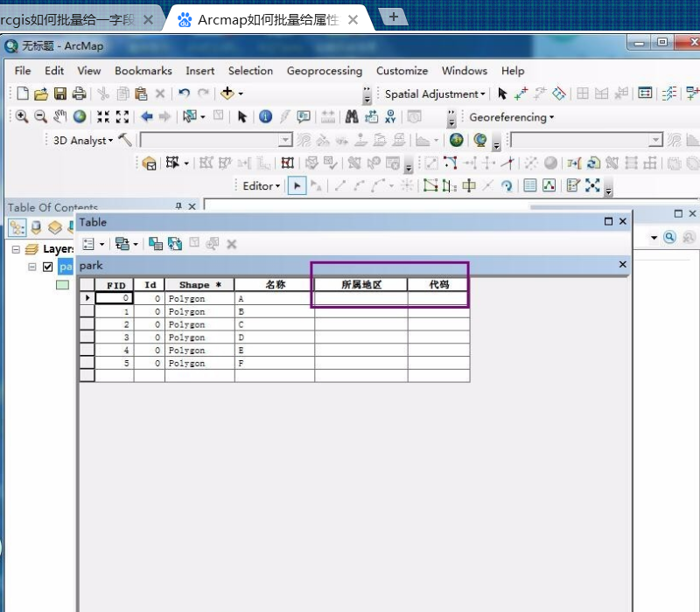Expand the 3D Analyst layer combo box

pos(285,140)
